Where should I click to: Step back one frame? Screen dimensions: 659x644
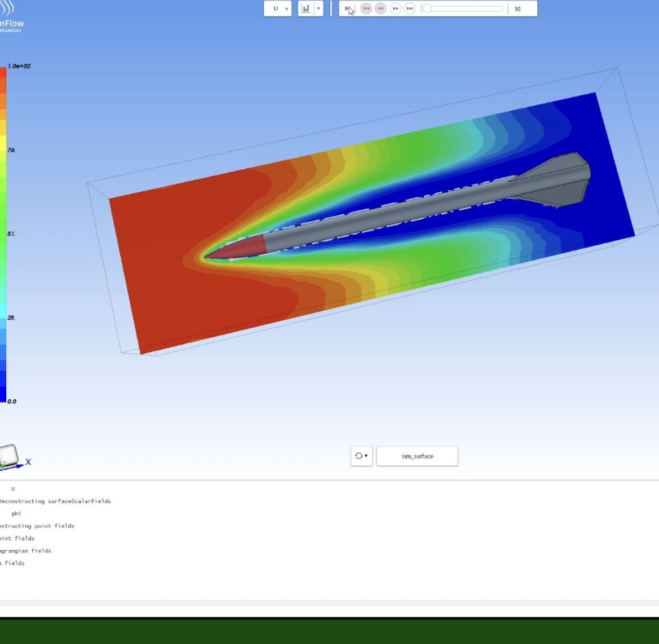pos(381,9)
